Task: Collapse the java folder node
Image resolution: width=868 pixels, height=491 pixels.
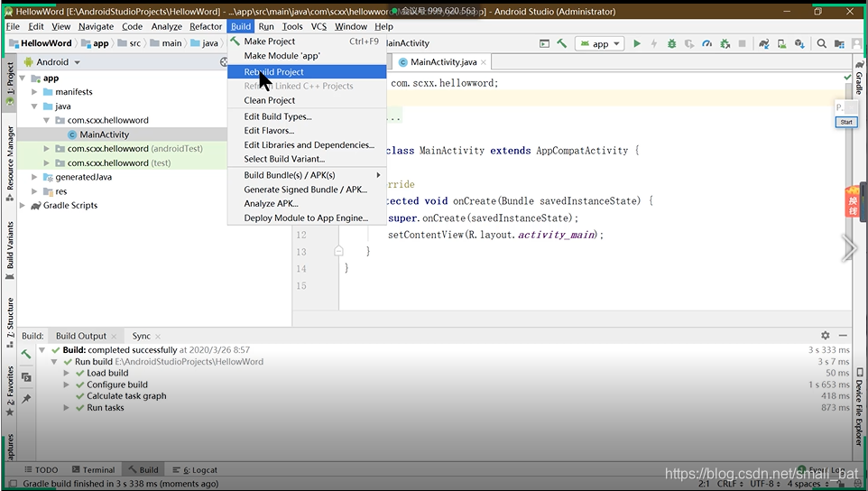Action: [x=34, y=107]
